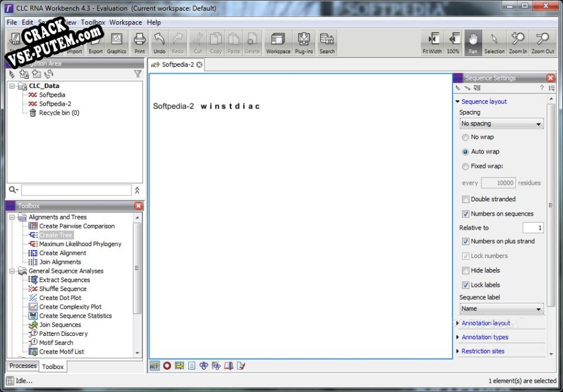Open the File menu
Screen dimensions: 563x392
[x=12, y=22]
